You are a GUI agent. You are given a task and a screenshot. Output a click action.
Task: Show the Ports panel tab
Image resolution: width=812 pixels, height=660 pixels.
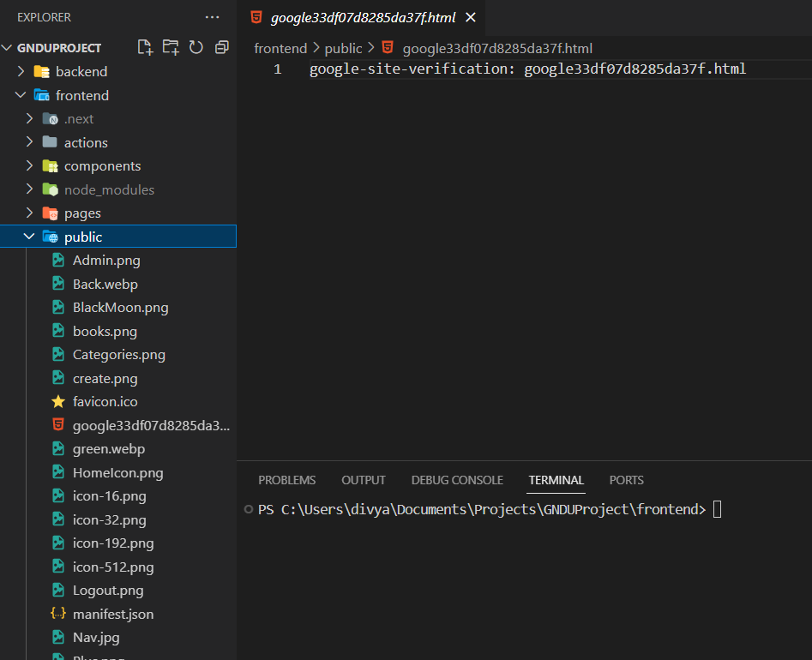626,480
